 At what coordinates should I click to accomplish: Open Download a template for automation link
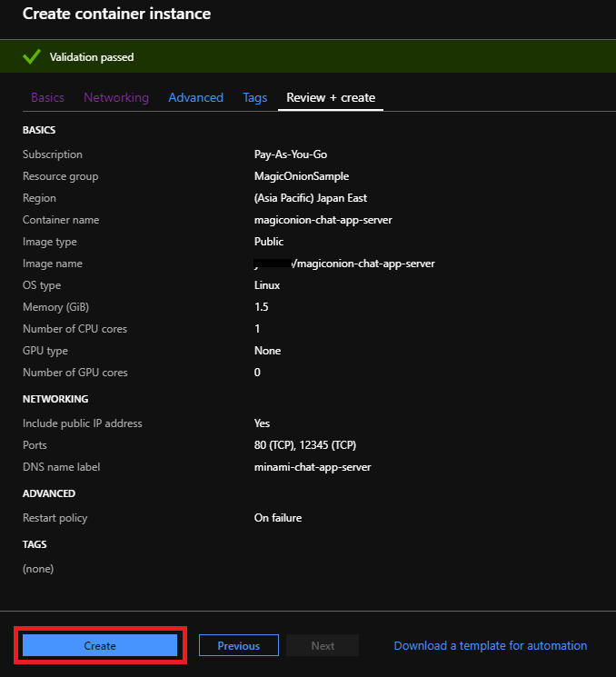(491, 645)
